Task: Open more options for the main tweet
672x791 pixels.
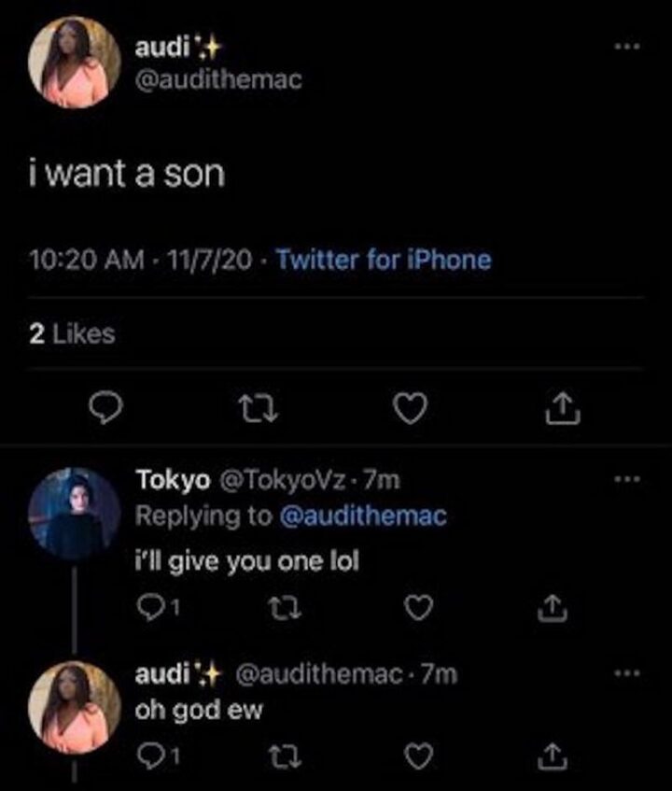Action: (x=626, y=47)
